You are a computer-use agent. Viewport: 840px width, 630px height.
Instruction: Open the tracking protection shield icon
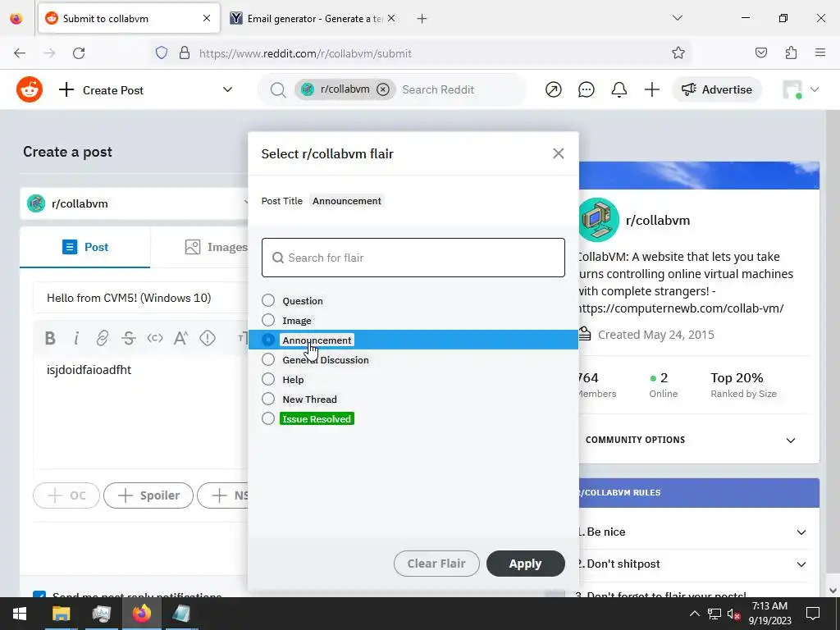click(x=162, y=53)
